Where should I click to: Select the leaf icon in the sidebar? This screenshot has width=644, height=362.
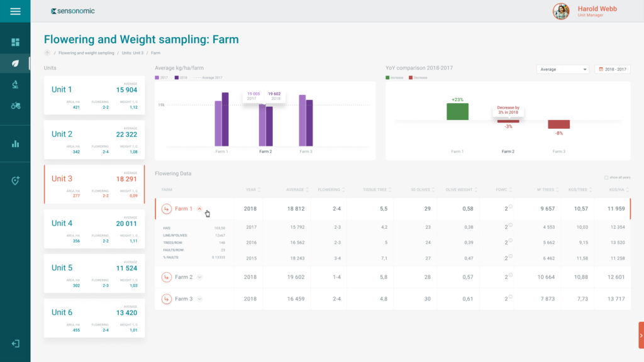click(x=16, y=63)
